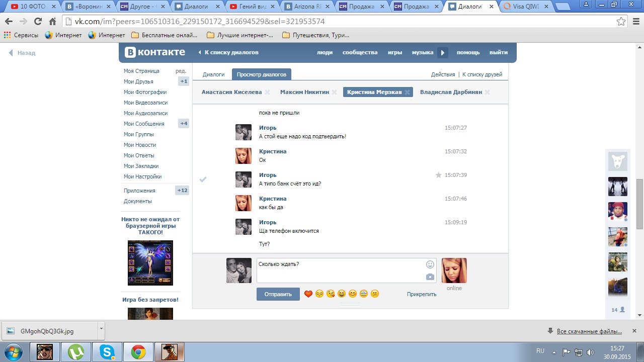644x362 pixels.
Task: Bookmark this page with Chrome star icon
Action: click(621, 22)
